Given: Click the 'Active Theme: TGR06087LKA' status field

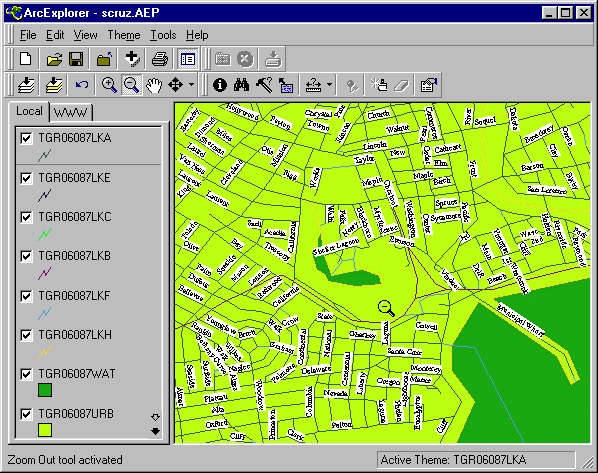Looking at the screenshot, I should (x=476, y=460).
